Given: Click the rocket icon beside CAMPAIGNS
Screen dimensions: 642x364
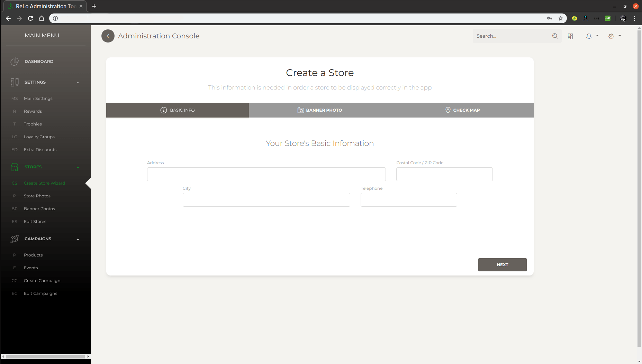Looking at the screenshot, I should click(15, 239).
